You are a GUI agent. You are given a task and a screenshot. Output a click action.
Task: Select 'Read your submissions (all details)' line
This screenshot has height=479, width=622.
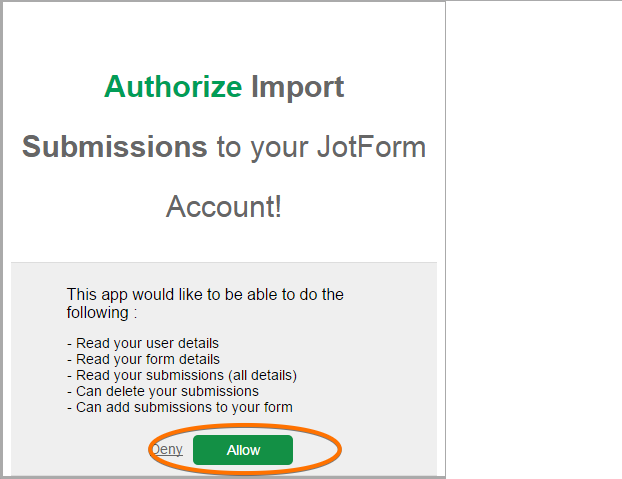click(181, 375)
